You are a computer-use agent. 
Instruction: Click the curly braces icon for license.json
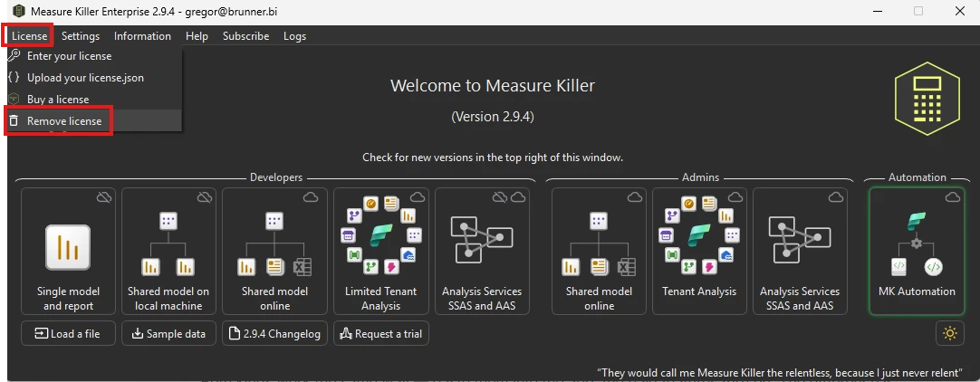[14, 78]
